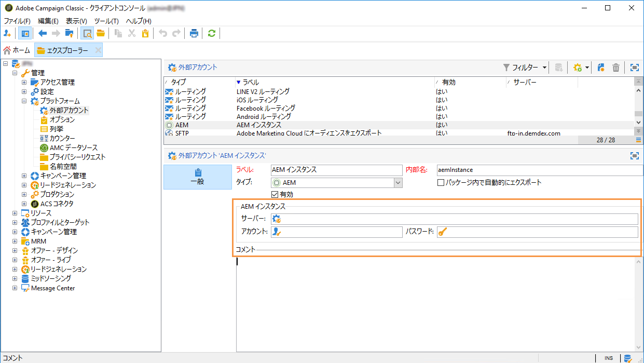Screen dimensions: 644x363
Task: Click the Internal name field aemInstance
Action: tap(539, 170)
